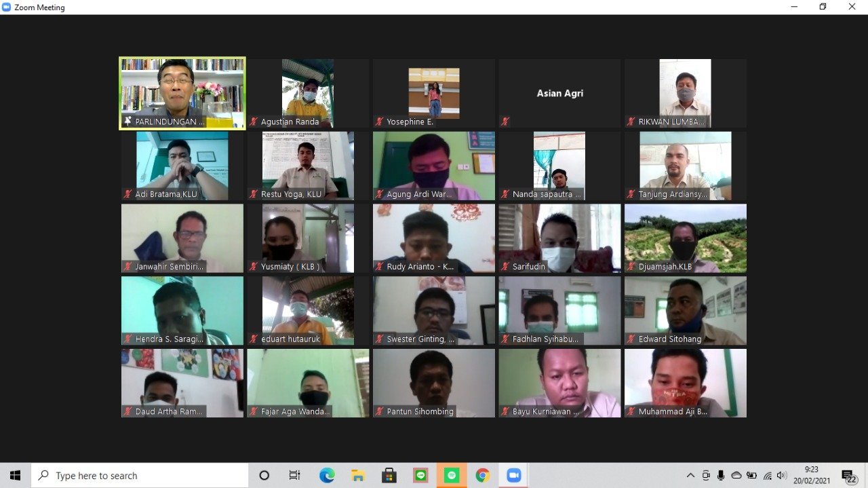Click Edward Sitohang's video tile
The width and height of the screenshot is (868, 488).
coord(685,310)
